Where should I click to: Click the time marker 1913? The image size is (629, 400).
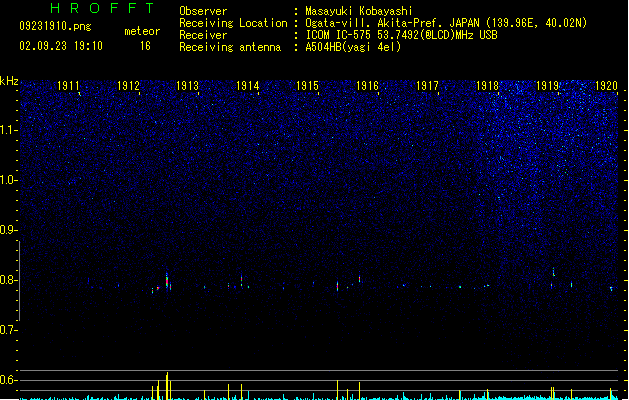click(x=187, y=86)
